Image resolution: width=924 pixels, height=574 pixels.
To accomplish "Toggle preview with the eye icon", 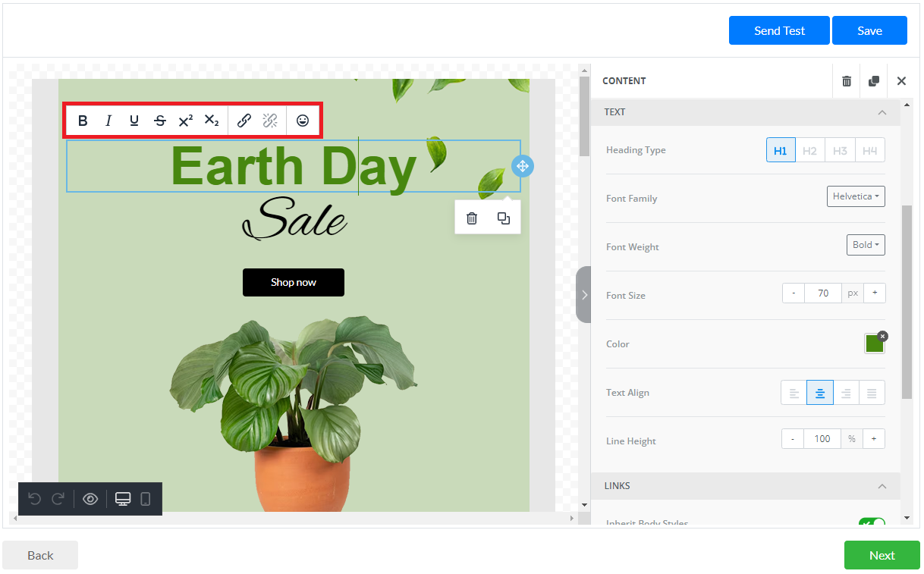I will (x=90, y=499).
